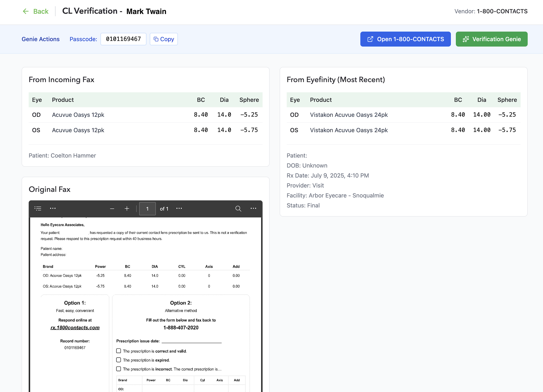Screen dimensions: 543x392
Task: Click the Back navigation link
Action: click(41, 11)
